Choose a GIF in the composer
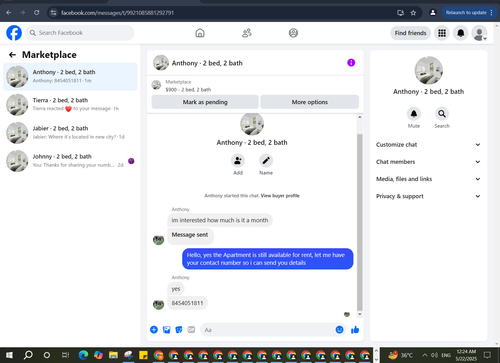The width and height of the screenshot is (500, 363). 191,330
